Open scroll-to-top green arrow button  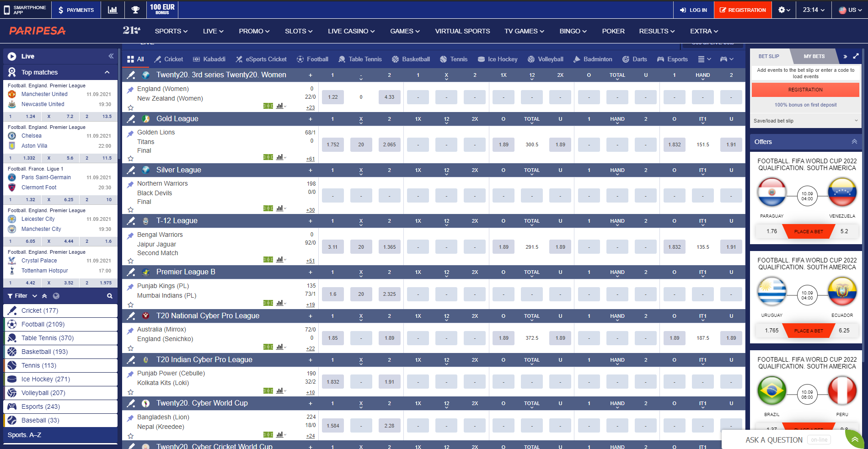point(854,439)
